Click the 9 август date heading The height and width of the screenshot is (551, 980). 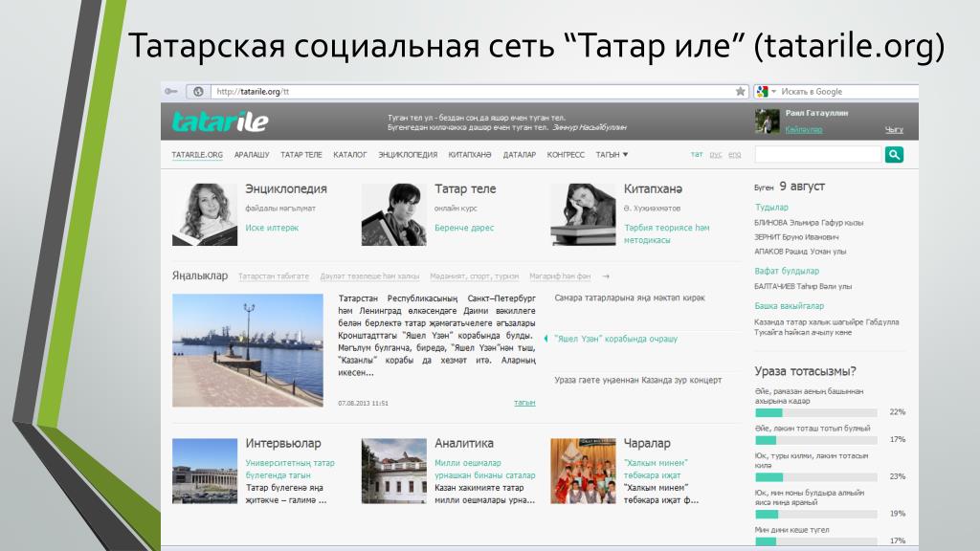802,187
